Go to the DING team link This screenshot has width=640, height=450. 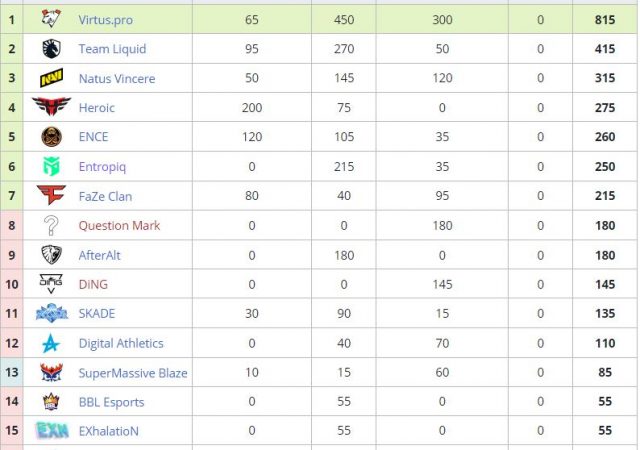point(93,284)
